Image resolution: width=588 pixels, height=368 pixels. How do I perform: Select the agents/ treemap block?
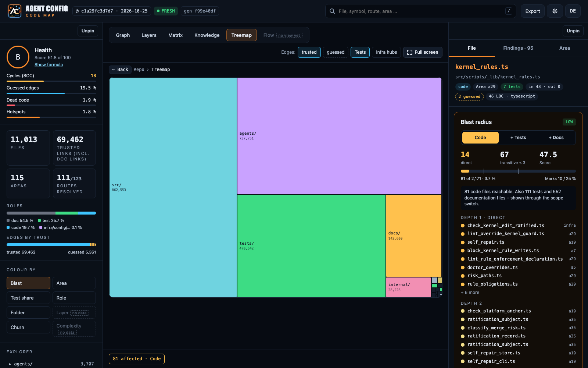click(x=339, y=136)
